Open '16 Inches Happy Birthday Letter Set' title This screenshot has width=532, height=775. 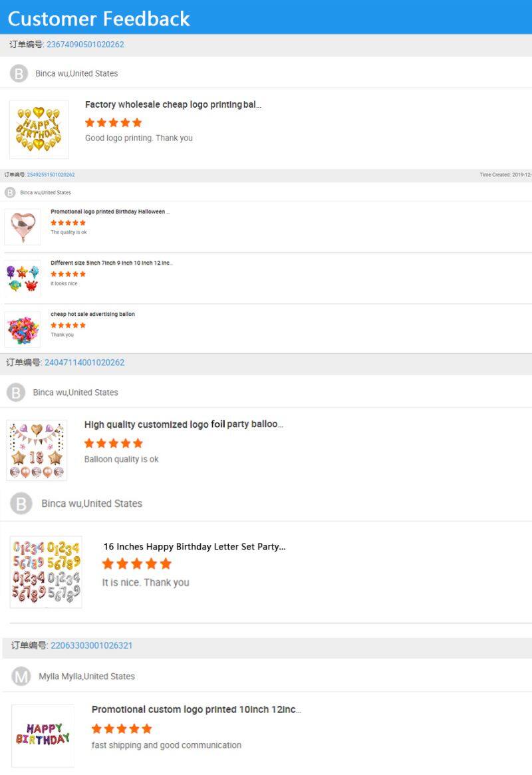tap(194, 546)
